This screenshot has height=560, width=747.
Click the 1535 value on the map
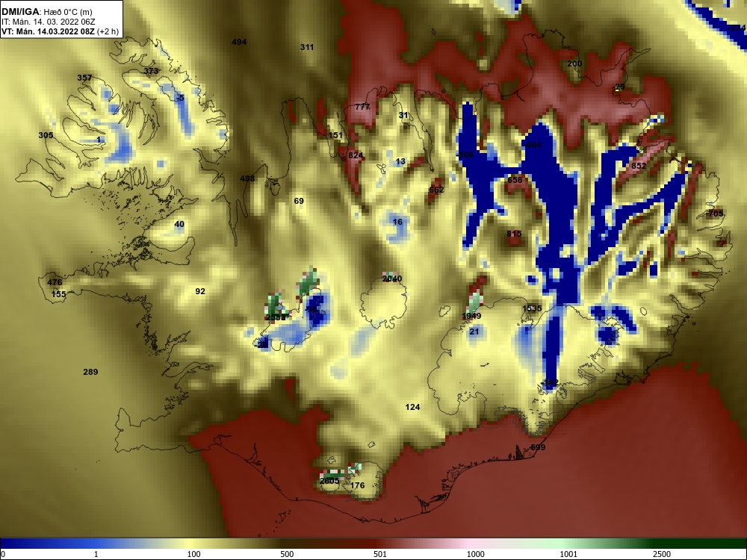(x=532, y=308)
